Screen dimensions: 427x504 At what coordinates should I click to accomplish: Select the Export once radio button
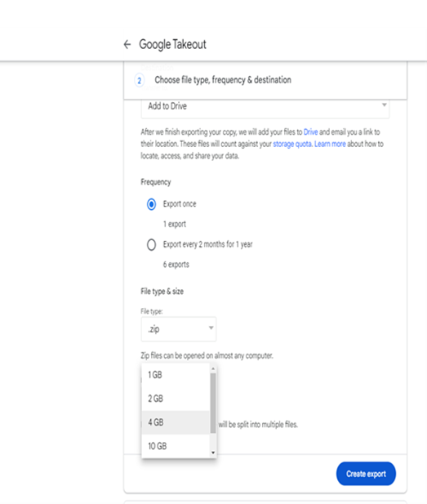pos(151,204)
